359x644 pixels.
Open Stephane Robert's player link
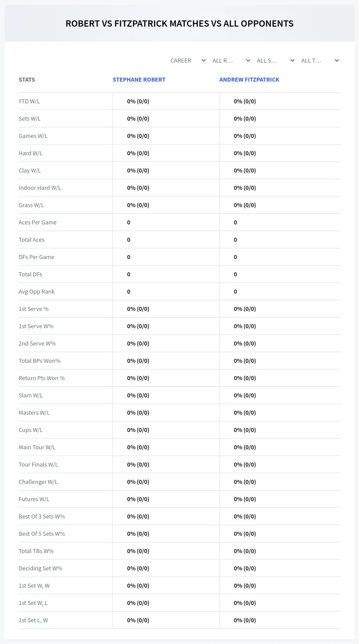139,80
